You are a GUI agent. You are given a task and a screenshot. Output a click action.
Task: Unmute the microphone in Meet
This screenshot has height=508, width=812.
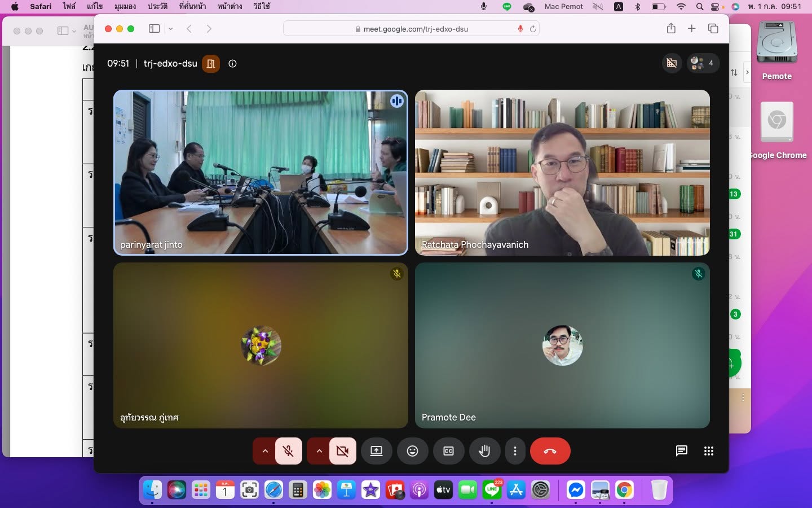pos(288,451)
